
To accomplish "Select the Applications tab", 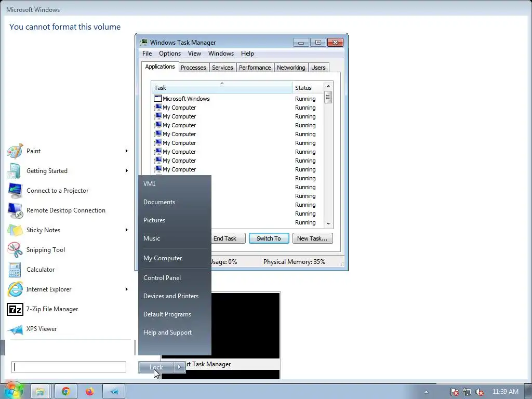I will (x=160, y=67).
